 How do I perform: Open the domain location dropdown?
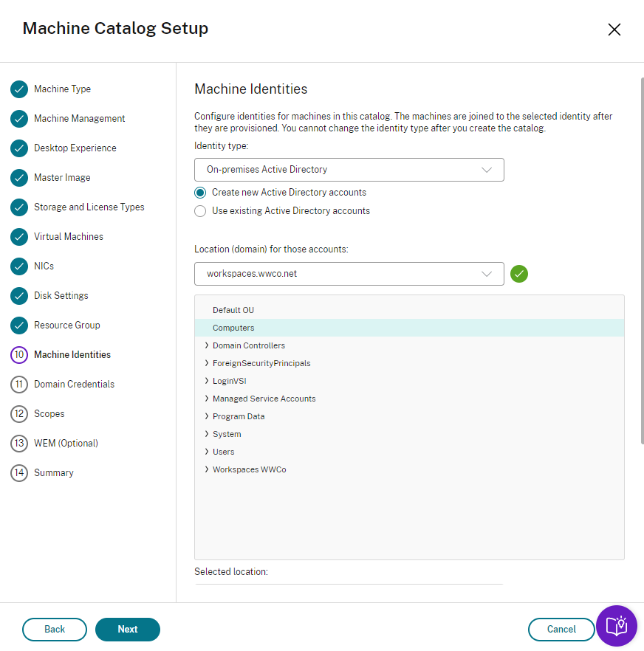point(349,274)
